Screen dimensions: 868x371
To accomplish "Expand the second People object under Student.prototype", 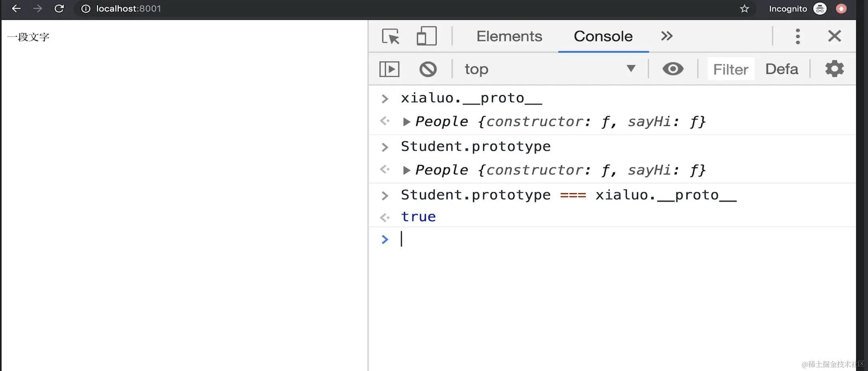I will (406, 170).
